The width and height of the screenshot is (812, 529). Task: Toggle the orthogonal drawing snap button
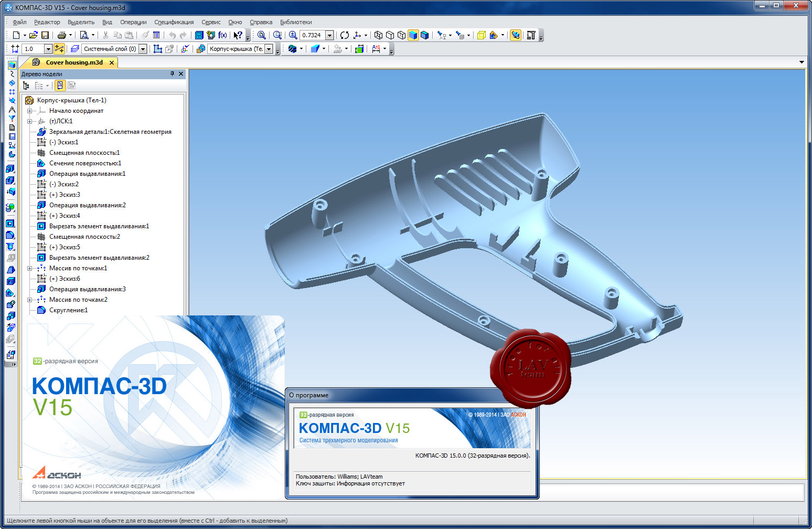coord(59,49)
